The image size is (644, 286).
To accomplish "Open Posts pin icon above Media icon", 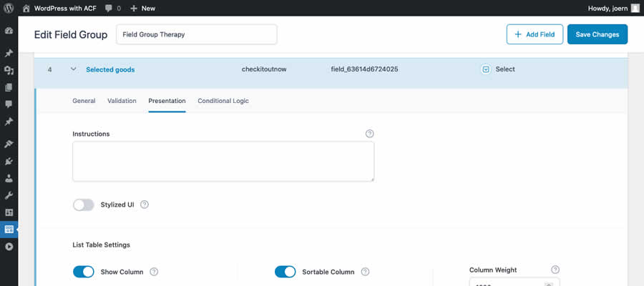I will pos(9,53).
